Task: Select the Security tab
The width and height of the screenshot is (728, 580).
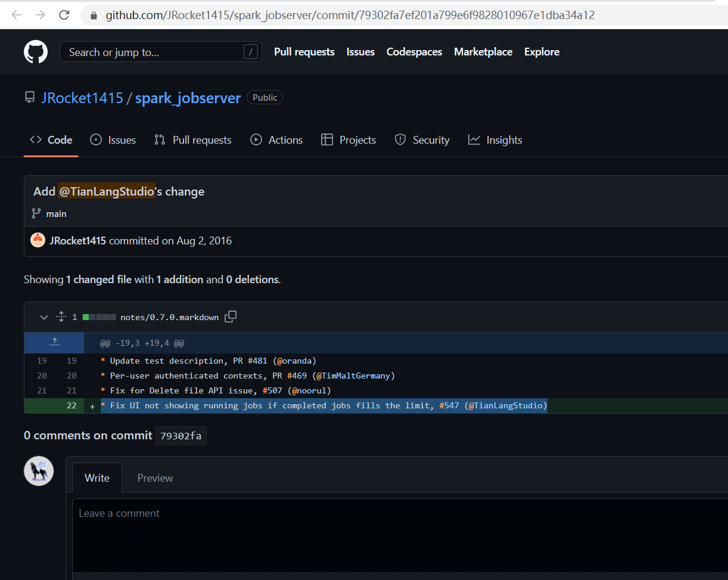Action: click(x=422, y=140)
